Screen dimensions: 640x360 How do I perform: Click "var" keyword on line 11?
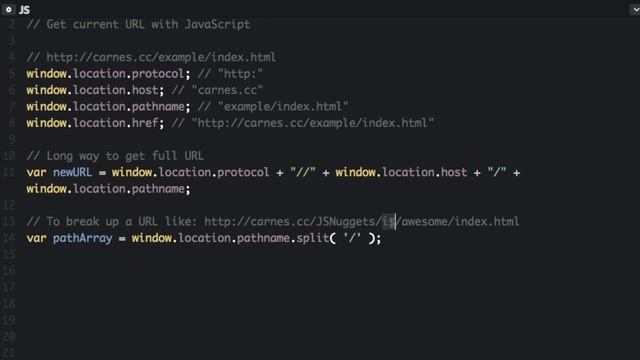click(36, 173)
